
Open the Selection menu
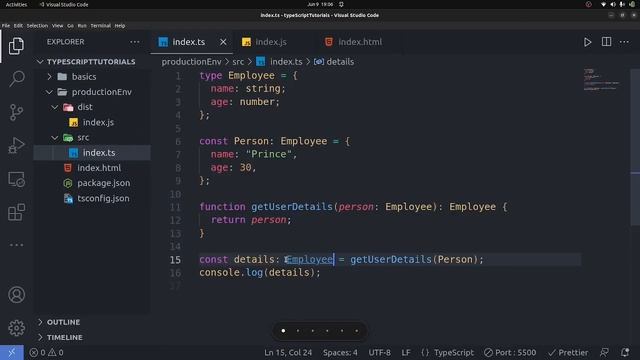pyautogui.click(x=37, y=25)
